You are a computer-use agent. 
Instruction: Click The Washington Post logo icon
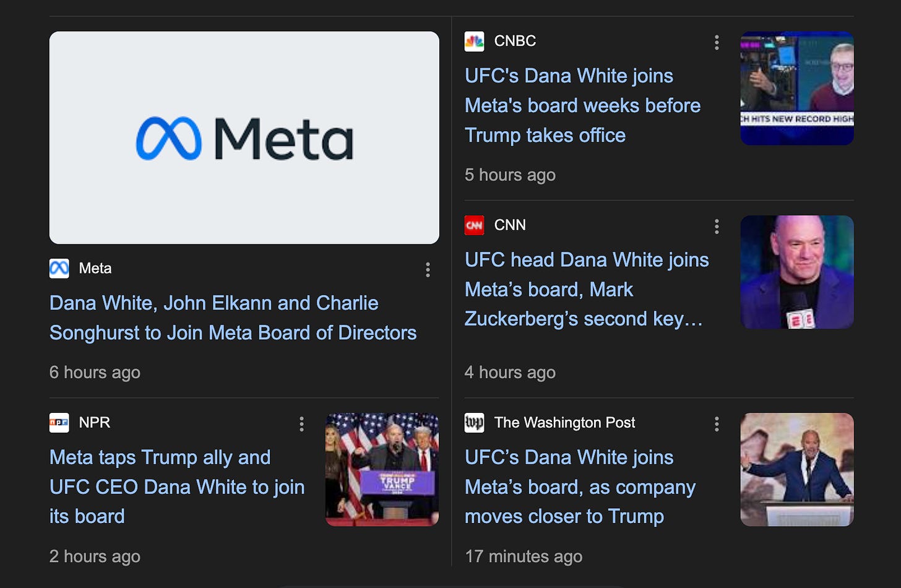pyautogui.click(x=474, y=423)
